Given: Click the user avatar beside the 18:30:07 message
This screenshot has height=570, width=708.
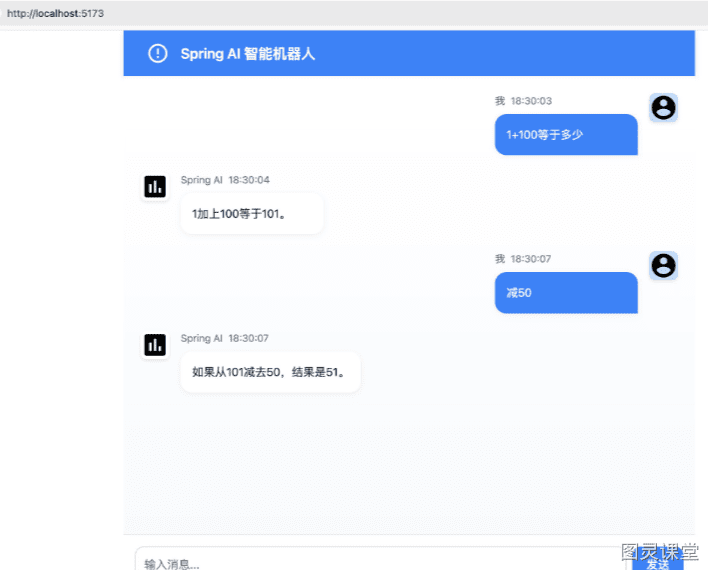Looking at the screenshot, I should point(663,265).
